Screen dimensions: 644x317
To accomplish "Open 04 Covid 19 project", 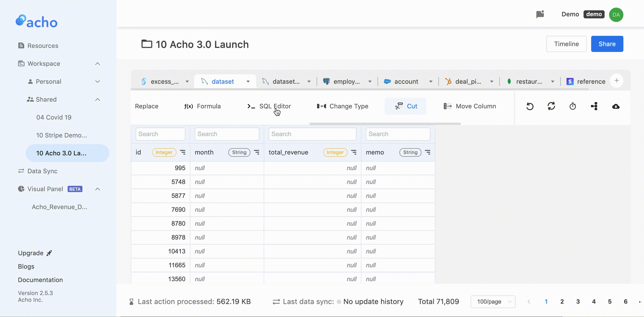I will [x=54, y=117].
